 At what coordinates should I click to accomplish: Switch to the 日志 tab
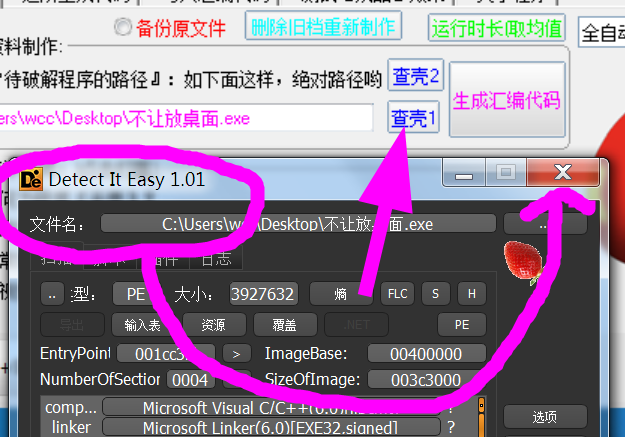(x=216, y=258)
